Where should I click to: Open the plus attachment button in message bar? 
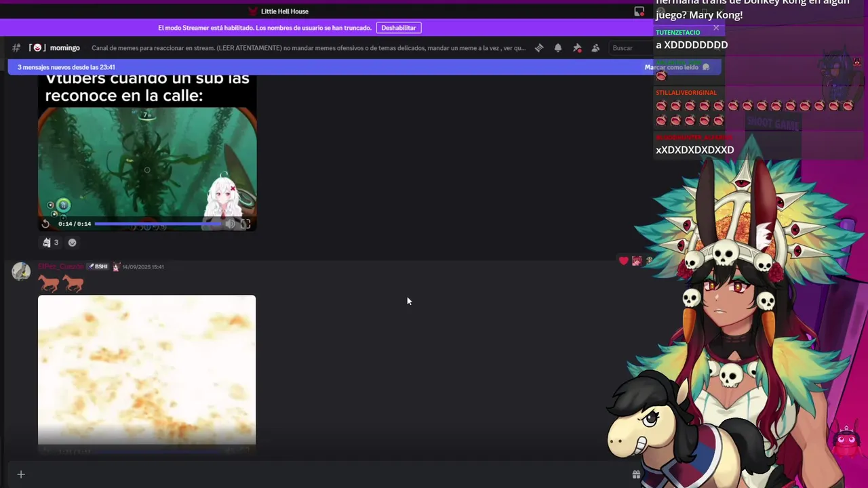[x=21, y=474]
